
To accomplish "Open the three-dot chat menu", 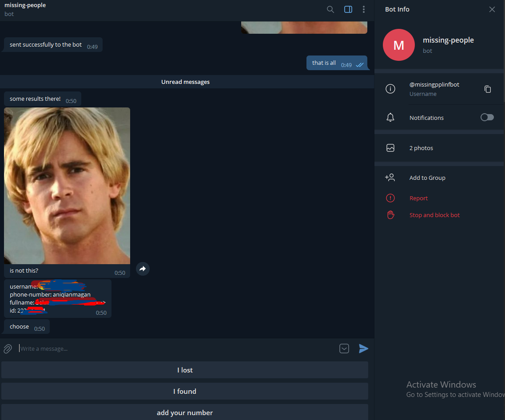I will pos(364,9).
